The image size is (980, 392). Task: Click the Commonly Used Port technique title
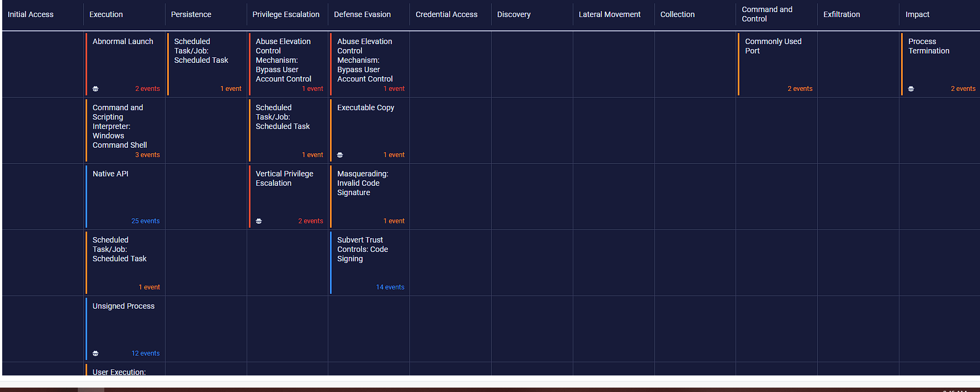click(x=773, y=46)
